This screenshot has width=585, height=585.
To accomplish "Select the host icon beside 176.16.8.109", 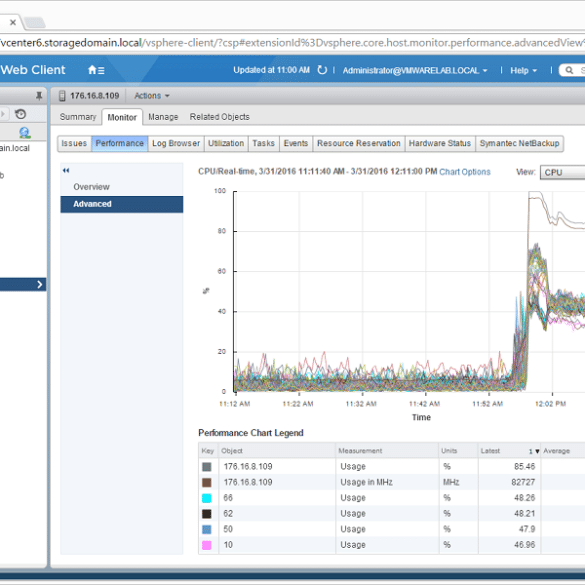I will tap(62, 96).
